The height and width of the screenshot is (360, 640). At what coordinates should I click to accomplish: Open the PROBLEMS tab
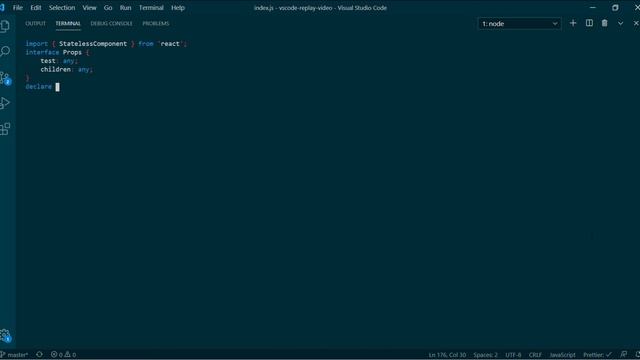[156, 24]
